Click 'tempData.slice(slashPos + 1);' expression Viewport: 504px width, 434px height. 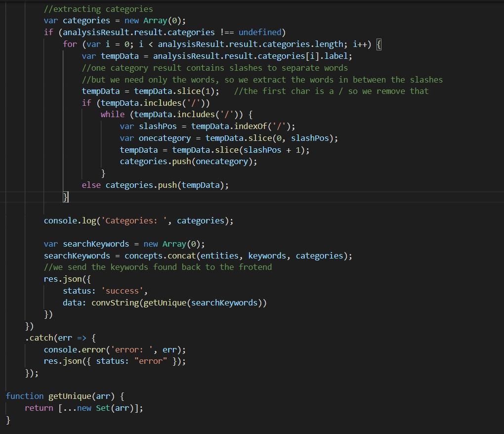pos(241,150)
